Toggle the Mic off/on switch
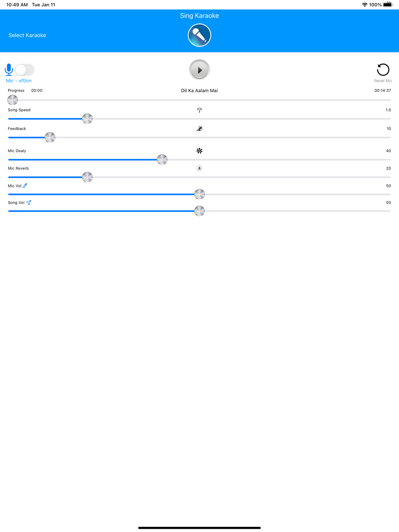 (25, 70)
